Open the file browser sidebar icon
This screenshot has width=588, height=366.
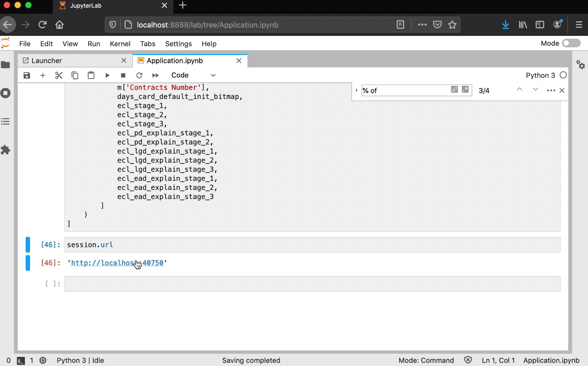6,65
